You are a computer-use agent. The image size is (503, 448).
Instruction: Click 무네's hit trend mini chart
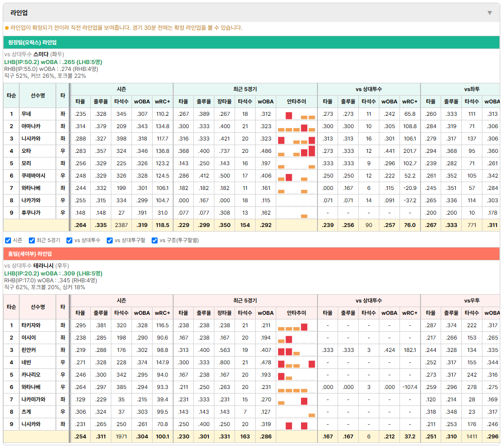coord(296,114)
